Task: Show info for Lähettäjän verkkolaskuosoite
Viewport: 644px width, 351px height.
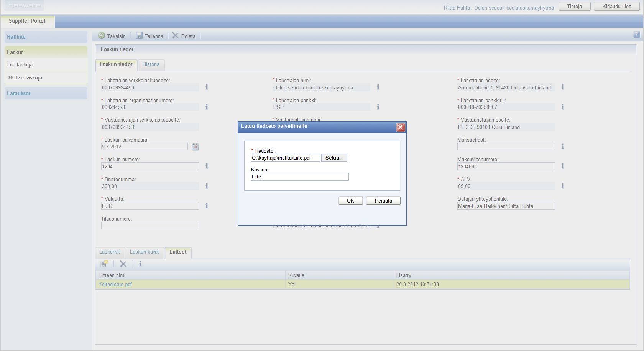Action: click(x=207, y=87)
